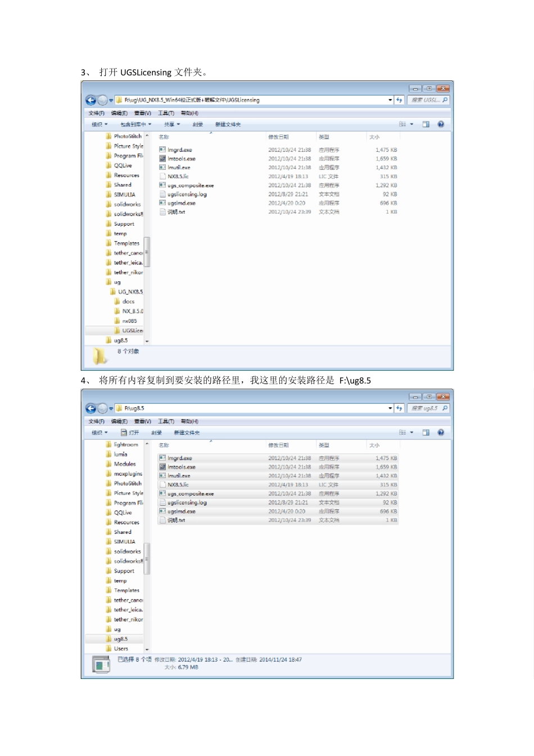The height and width of the screenshot is (756, 534).
Task: Open help in the ug8.5 window
Action: point(441,433)
